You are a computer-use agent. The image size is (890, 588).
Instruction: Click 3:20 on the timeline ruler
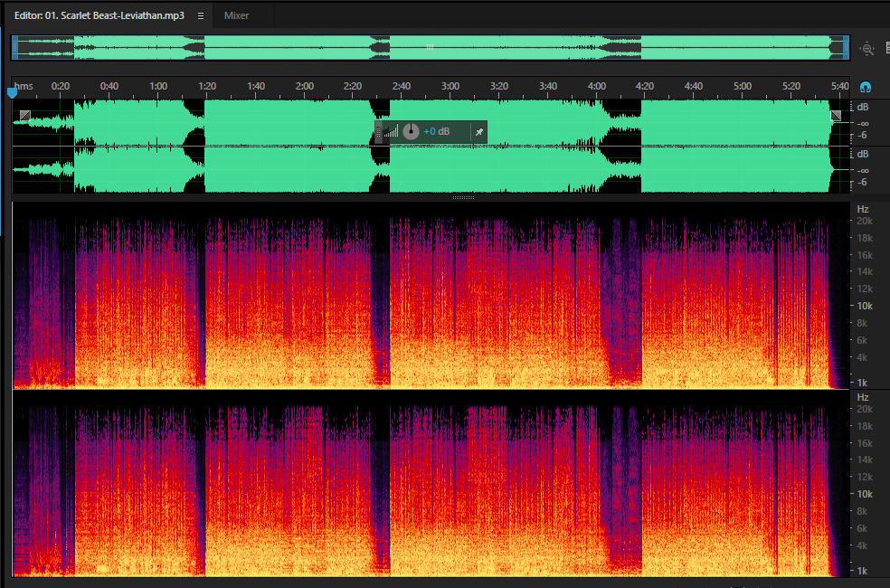[x=499, y=86]
